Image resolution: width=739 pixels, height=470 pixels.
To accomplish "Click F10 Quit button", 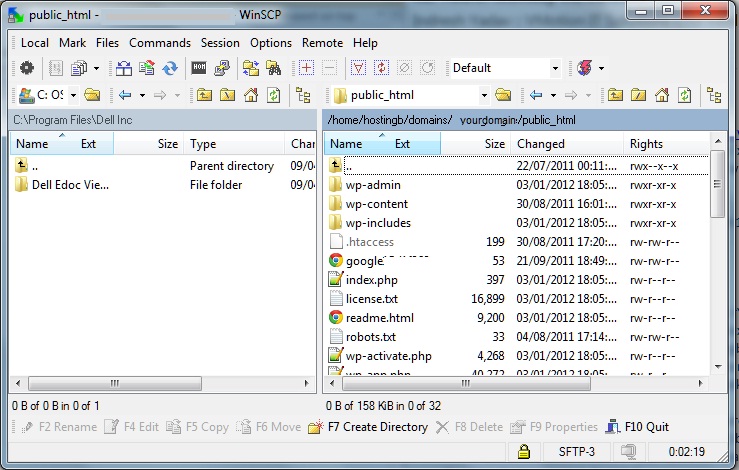I will click(x=637, y=427).
